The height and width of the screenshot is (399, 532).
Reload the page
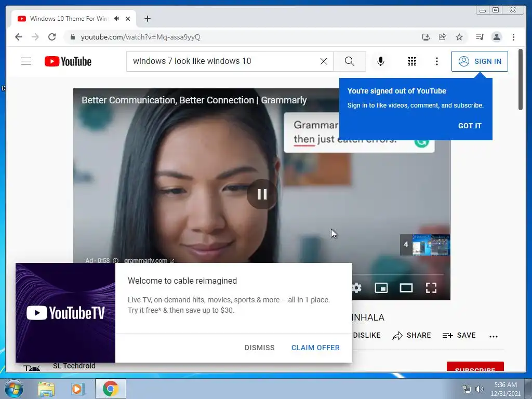(x=52, y=37)
